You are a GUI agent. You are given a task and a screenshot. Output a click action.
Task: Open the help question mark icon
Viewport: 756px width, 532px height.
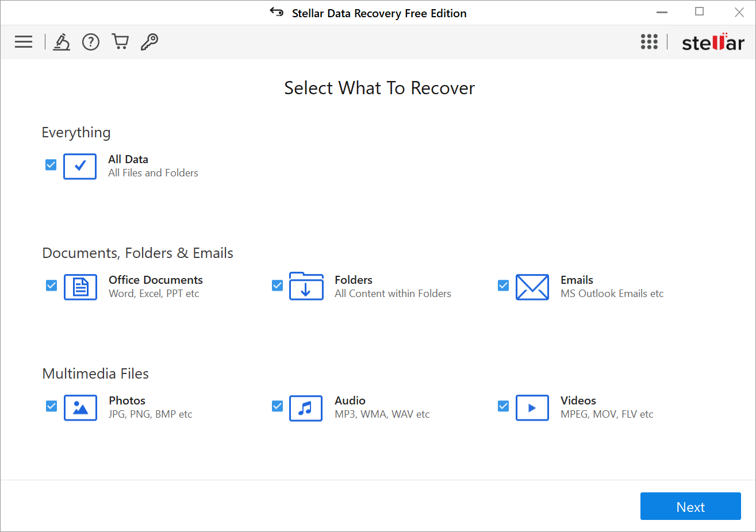(90, 41)
